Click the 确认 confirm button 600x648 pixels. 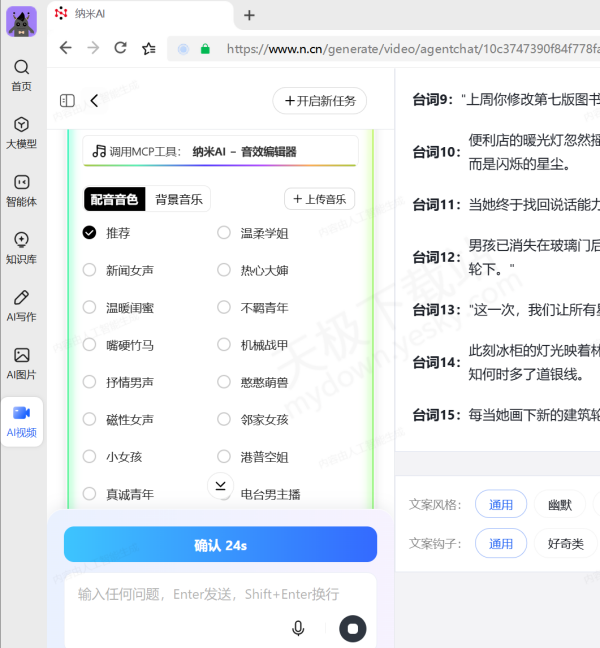220,545
